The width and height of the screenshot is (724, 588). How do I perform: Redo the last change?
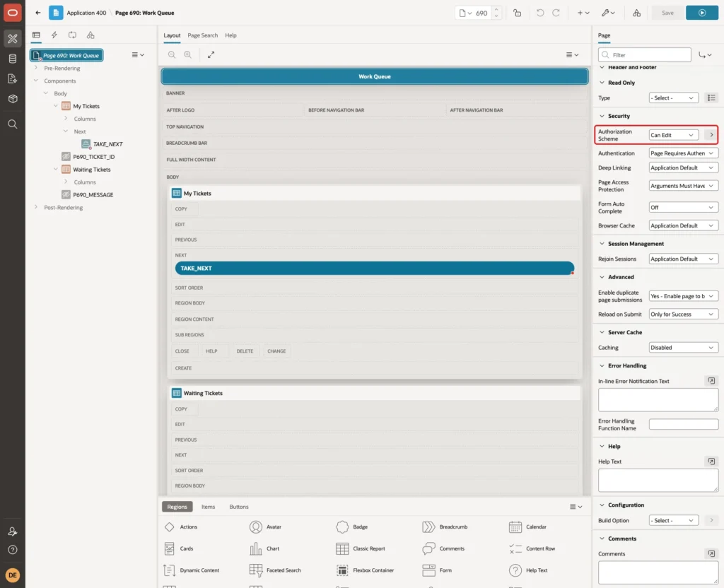[556, 13]
